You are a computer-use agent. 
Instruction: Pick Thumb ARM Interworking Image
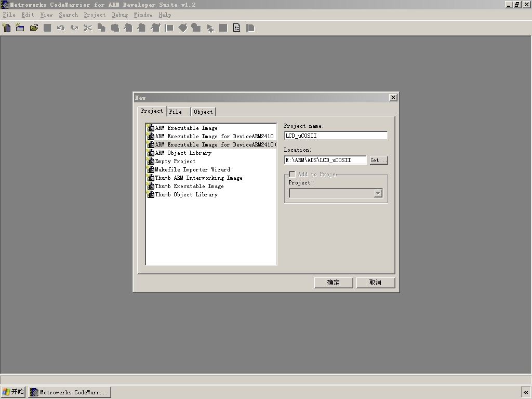pos(211,178)
